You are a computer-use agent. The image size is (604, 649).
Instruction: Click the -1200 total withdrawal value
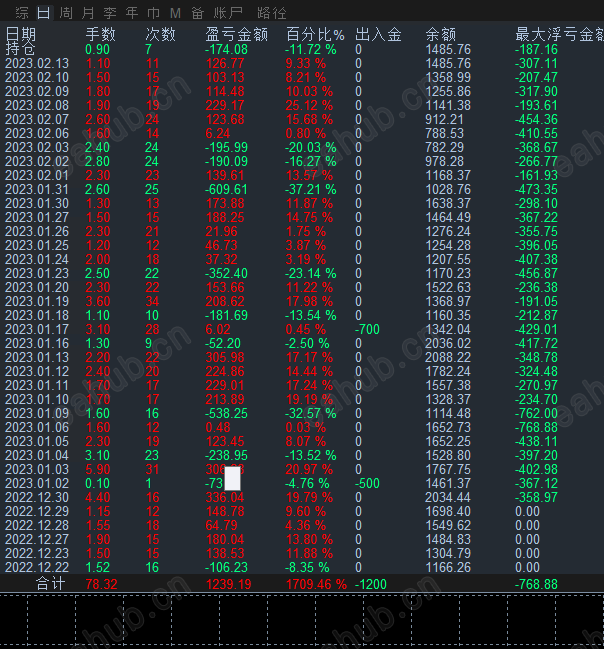coord(371,584)
